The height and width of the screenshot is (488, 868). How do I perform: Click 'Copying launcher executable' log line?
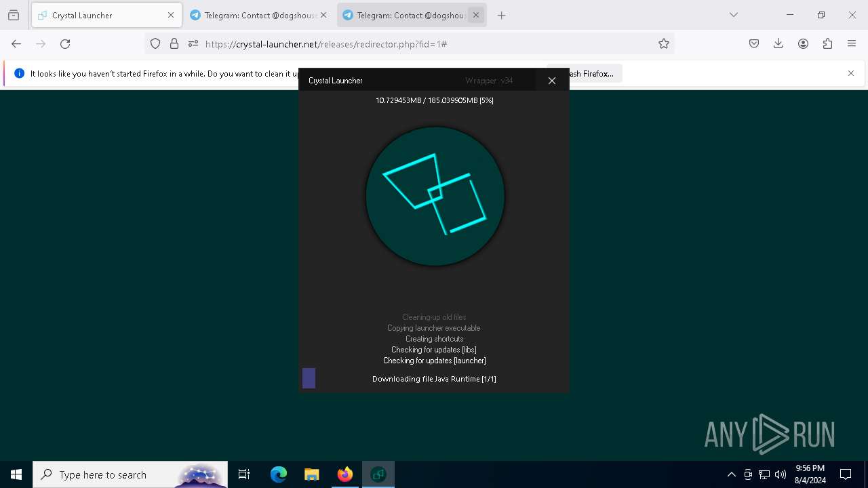point(434,328)
